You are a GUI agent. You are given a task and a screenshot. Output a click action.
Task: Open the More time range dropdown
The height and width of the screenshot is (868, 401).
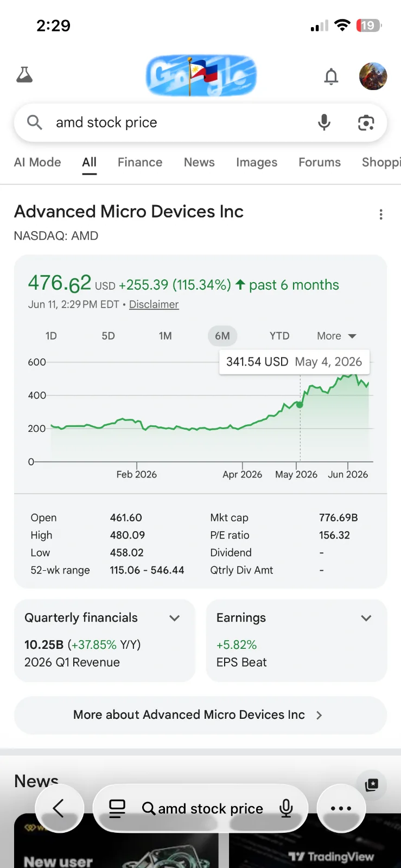point(336,336)
